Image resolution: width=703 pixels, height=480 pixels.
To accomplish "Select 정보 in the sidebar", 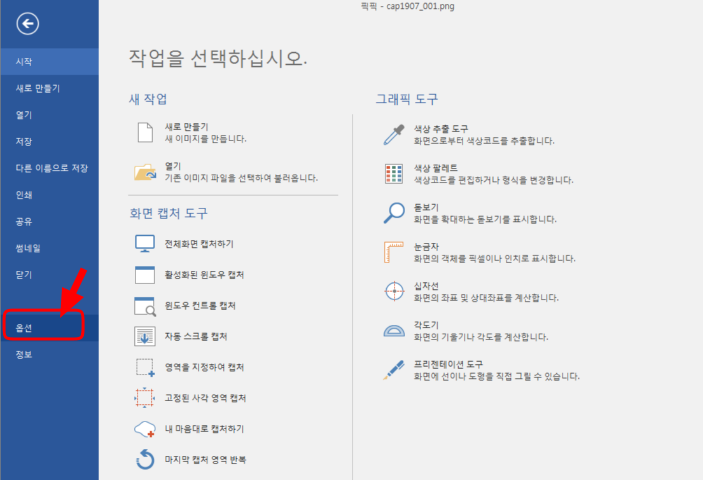I will (49, 355).
